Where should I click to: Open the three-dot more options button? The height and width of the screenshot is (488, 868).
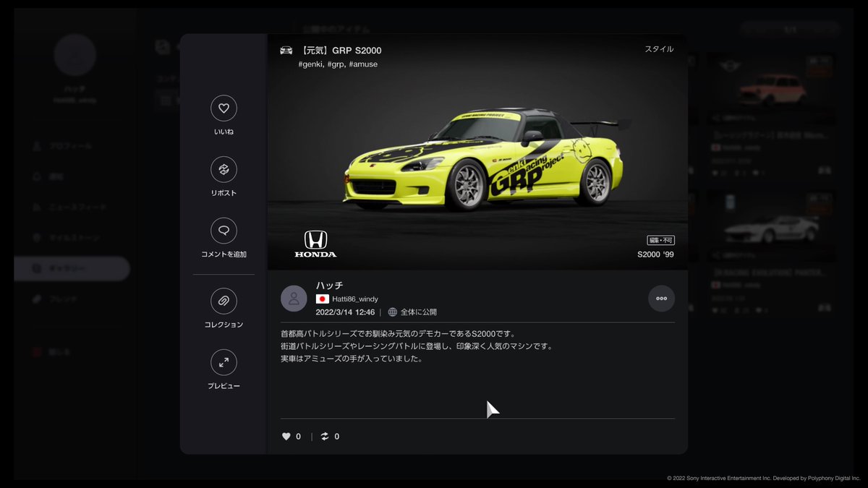pyautogui.click(x=661, y=298)
